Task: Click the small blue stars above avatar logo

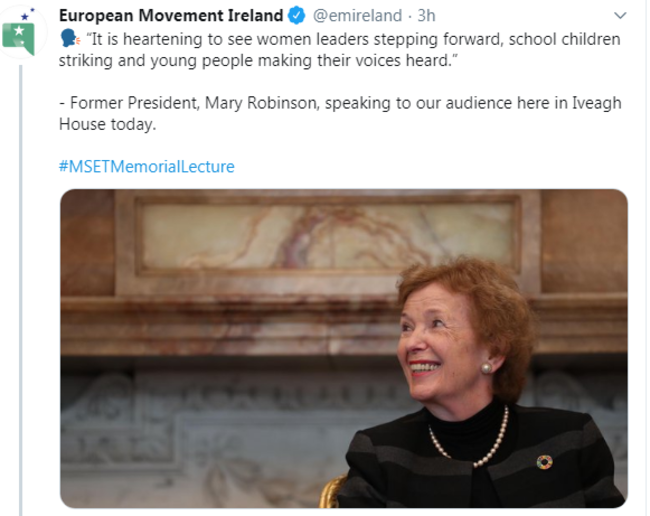Action: (27, 15)
